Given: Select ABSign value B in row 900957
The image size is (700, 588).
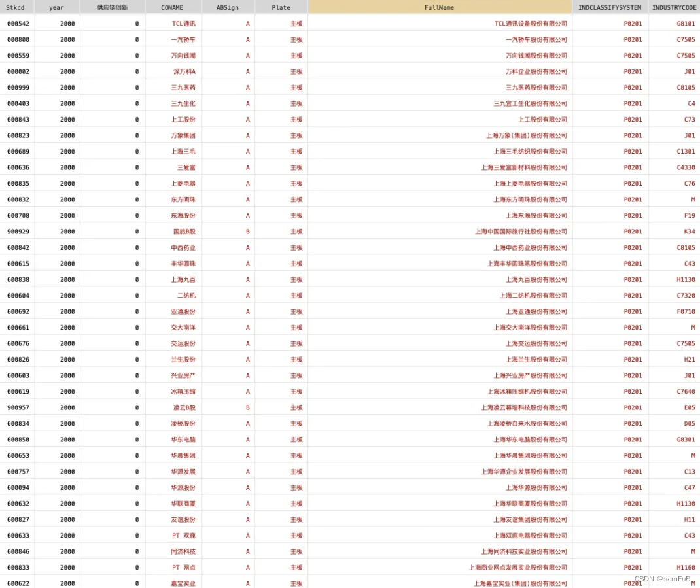Looking at the screenshot, I should pyautogui.click(x=248, y=407).
